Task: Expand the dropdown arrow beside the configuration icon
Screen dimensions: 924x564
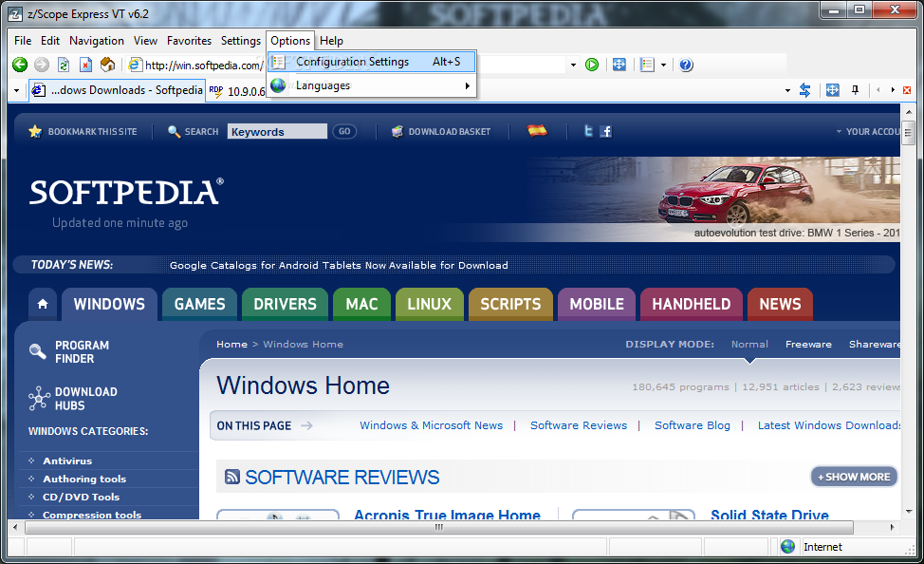Action: [663, 65]
